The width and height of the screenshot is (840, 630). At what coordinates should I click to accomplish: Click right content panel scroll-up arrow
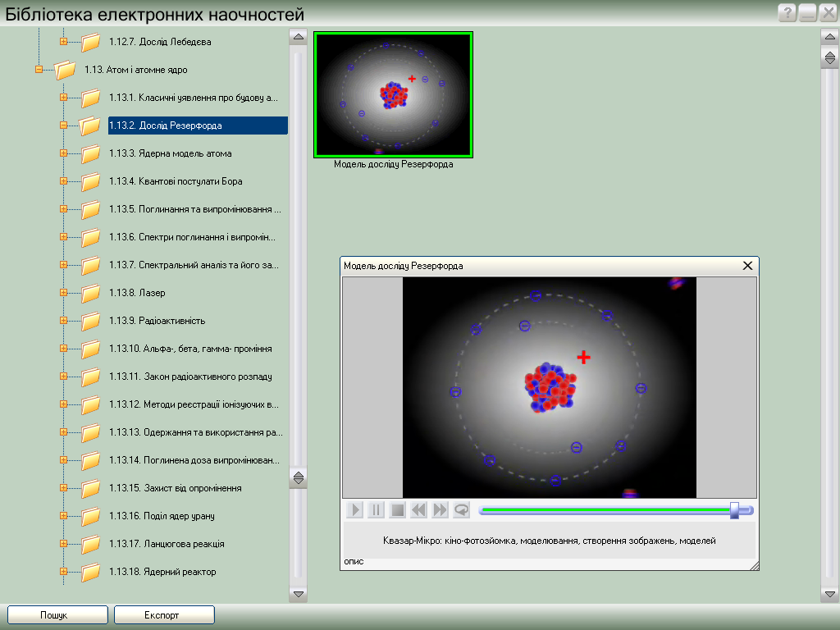(x=830, y=36)
